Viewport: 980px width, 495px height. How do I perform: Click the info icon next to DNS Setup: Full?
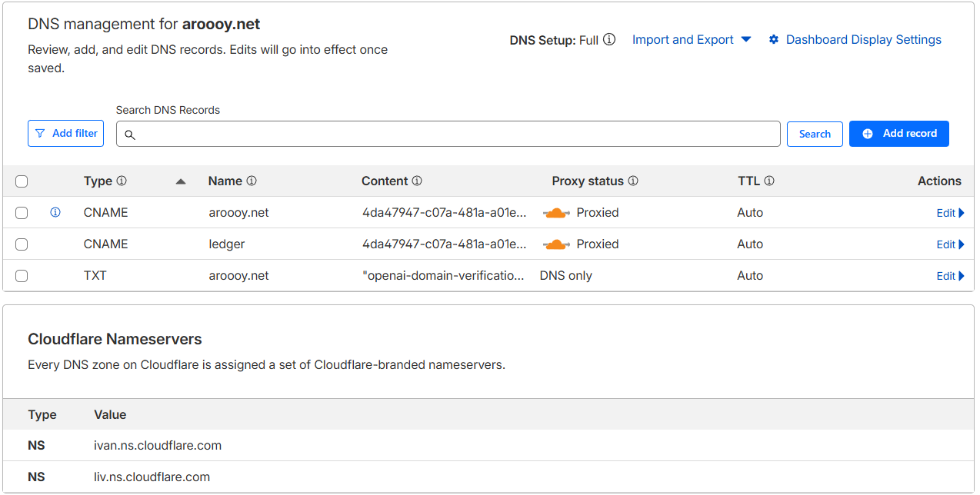pos(609,39)
